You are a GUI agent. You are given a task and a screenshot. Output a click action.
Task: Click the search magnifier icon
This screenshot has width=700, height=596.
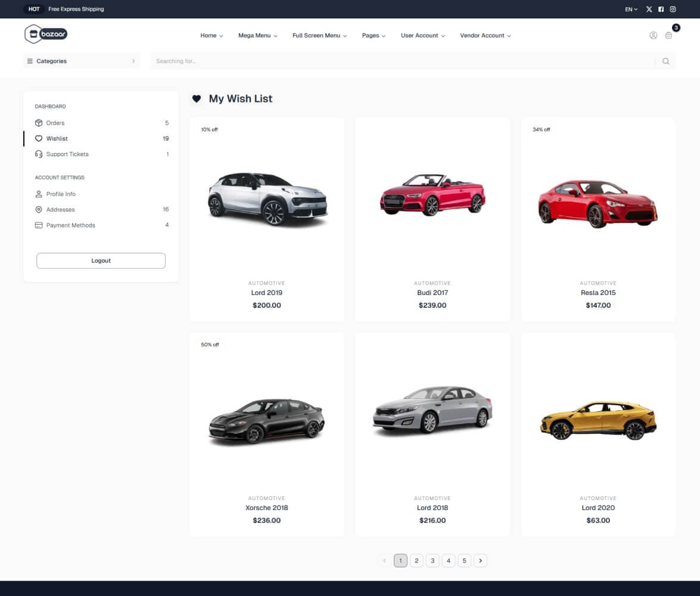[665, 61]
